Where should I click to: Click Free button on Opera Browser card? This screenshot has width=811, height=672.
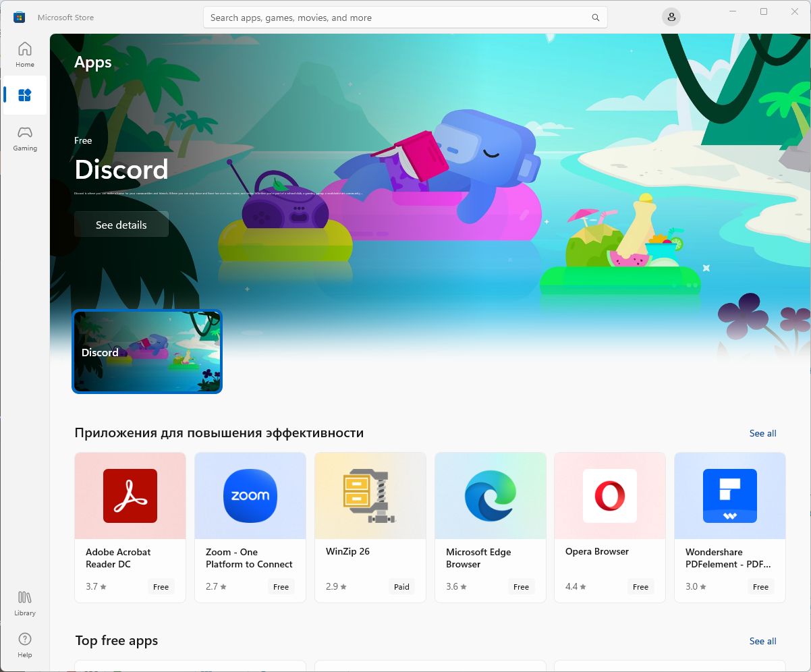point(640,587)
